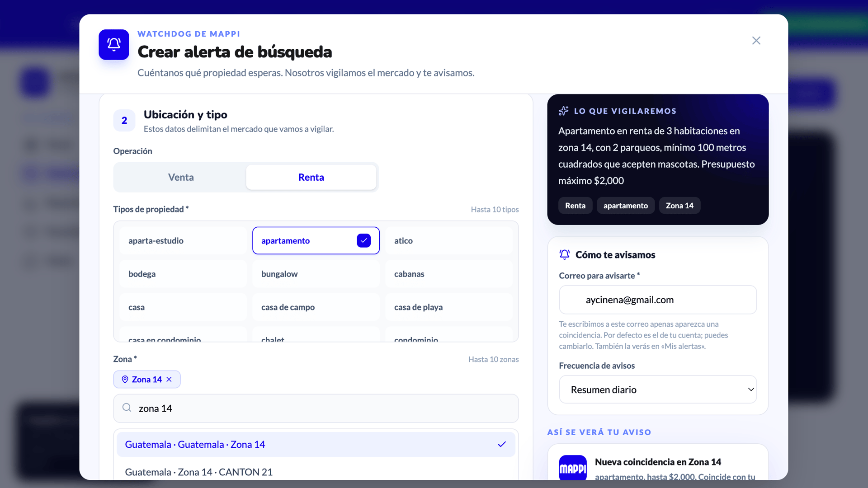Click the Ubicación y tipo section heading

[185, 115]
